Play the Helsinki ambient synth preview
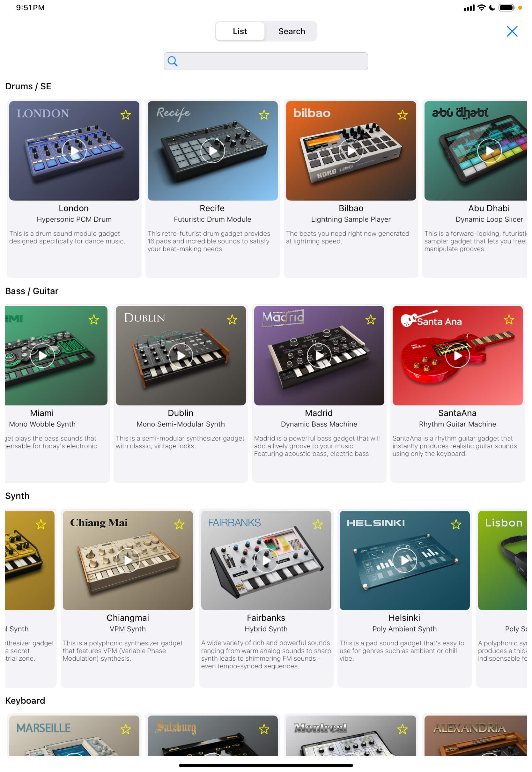The height and width of the screenshot is (772, 532). pyautogui.click(x=405, y=561)
